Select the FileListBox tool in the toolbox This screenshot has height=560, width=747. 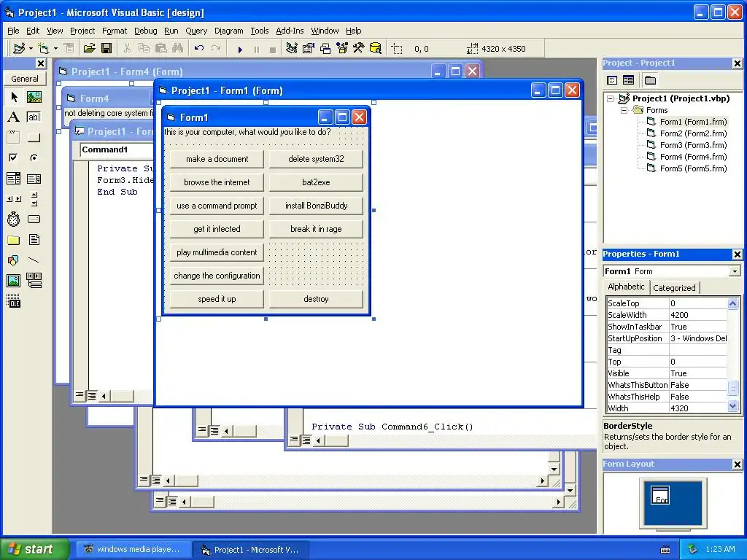[x=34, y=239]
